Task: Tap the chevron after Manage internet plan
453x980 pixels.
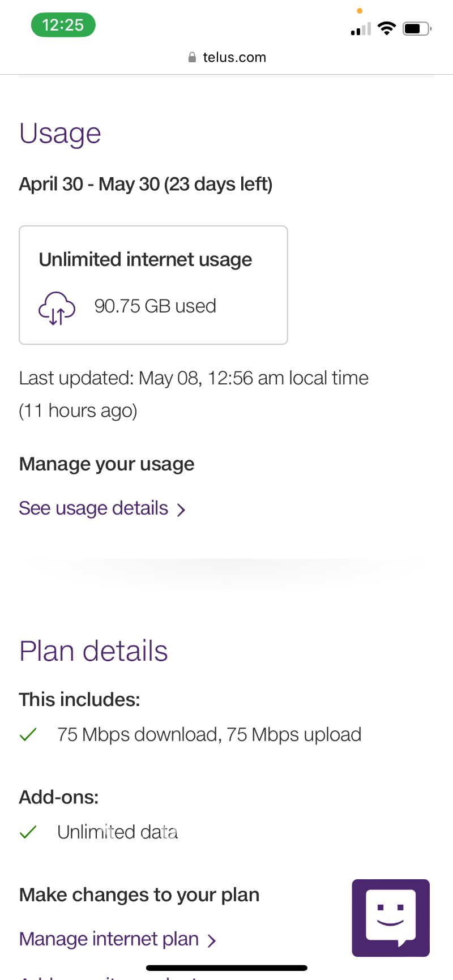Action: point(212,940)
